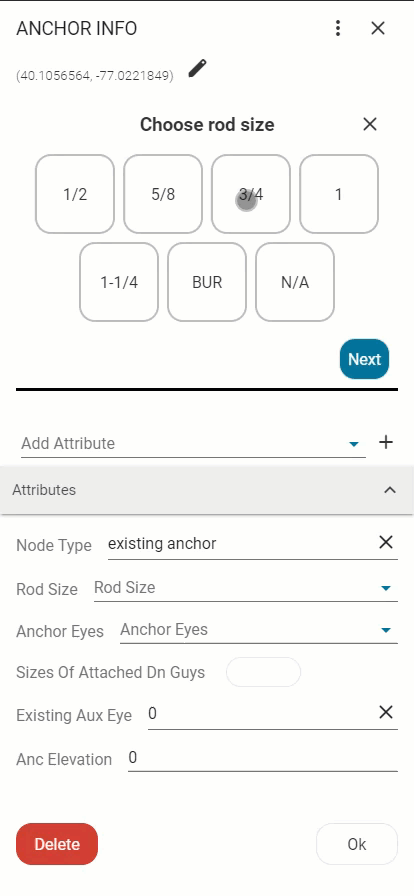Clear the Node Type value

click(386, 542)
